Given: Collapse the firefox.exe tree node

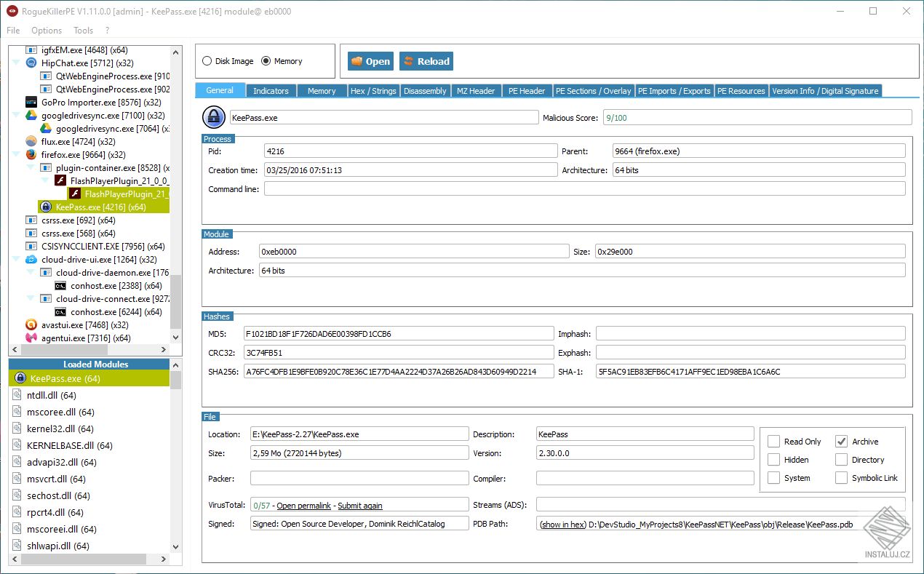Looking at the screenshot, I should point(16,155).
